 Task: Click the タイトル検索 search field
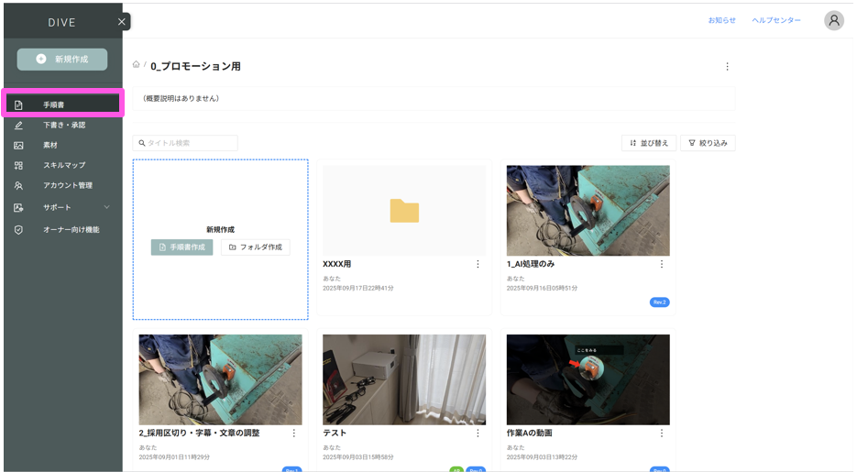[x=186, y=143]
